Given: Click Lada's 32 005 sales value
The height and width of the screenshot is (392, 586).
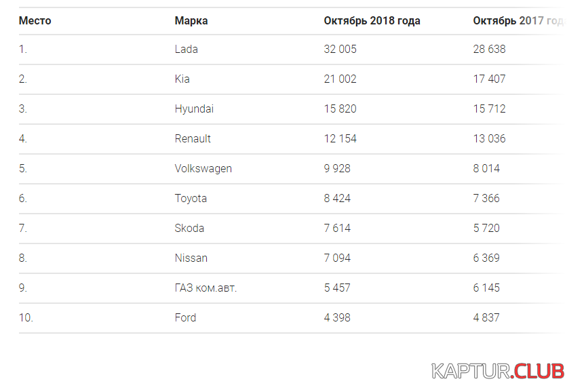Looking at the screenshot, I should pos(340,49).
